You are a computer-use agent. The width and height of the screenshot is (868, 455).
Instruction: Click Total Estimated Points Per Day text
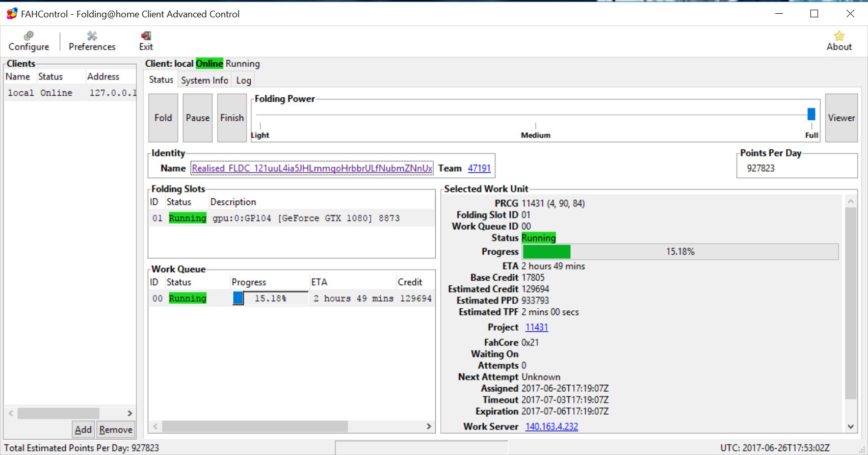click(82, 448)
